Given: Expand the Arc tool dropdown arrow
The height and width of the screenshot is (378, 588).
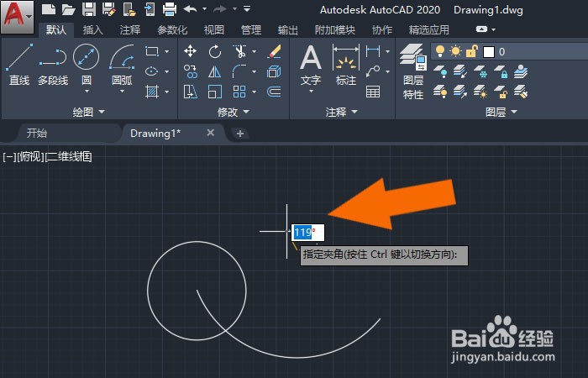Looking at the screenshot, I should pyautogui.click(x=123, y=91).
